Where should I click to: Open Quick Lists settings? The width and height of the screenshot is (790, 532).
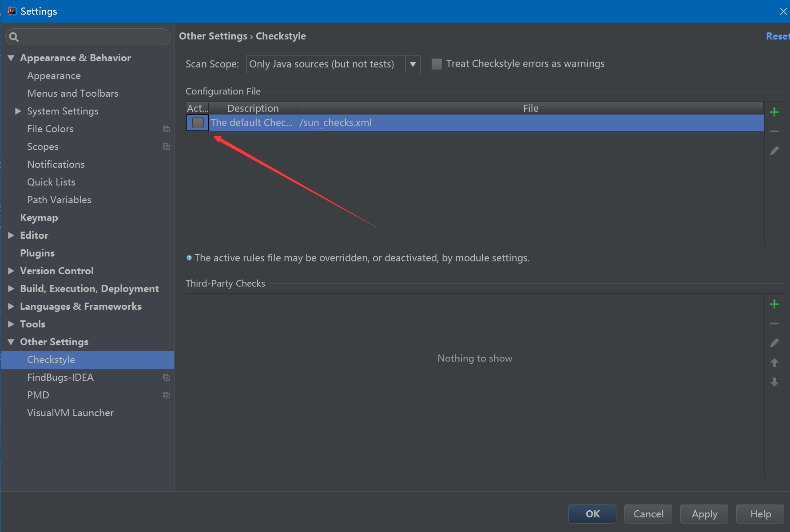[51, 182]
